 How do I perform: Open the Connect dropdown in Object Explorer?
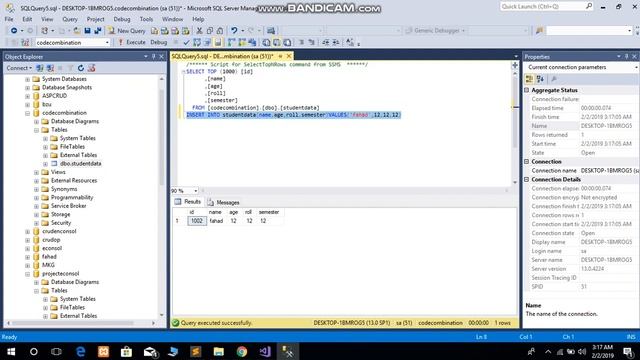click(x=19, y=68)
